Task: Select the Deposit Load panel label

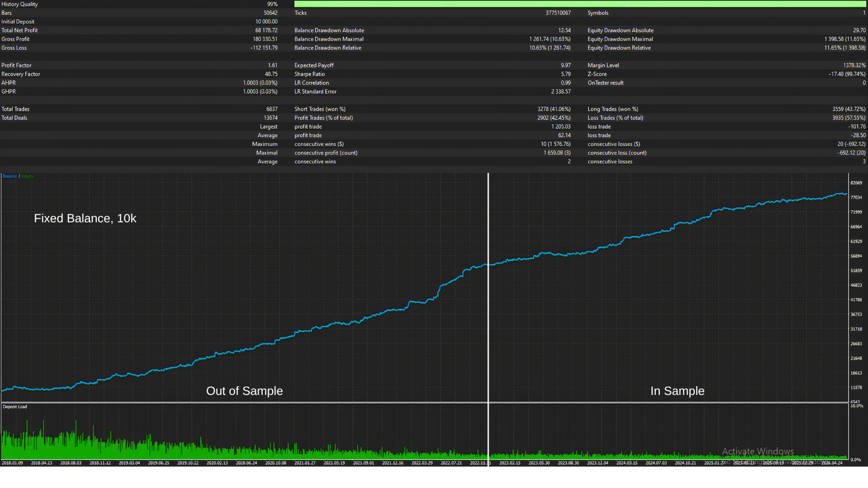Action: point(15,407)
